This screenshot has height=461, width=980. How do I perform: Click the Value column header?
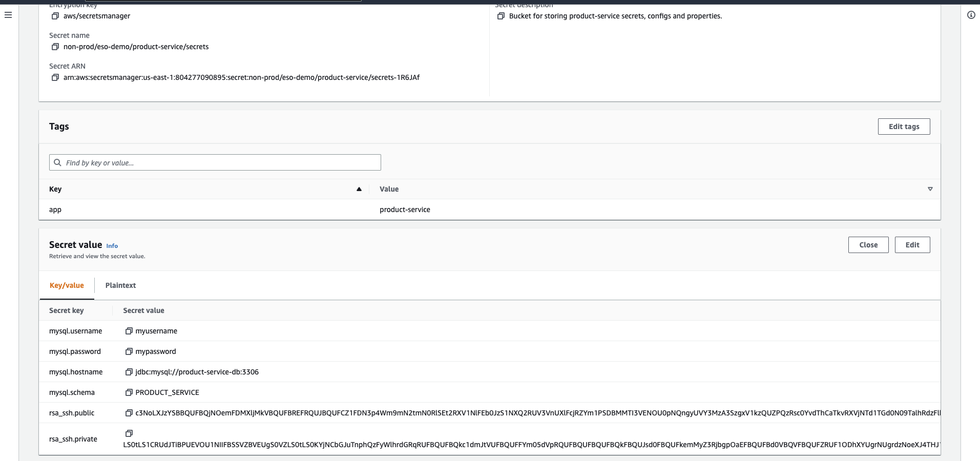coord(389,190)
